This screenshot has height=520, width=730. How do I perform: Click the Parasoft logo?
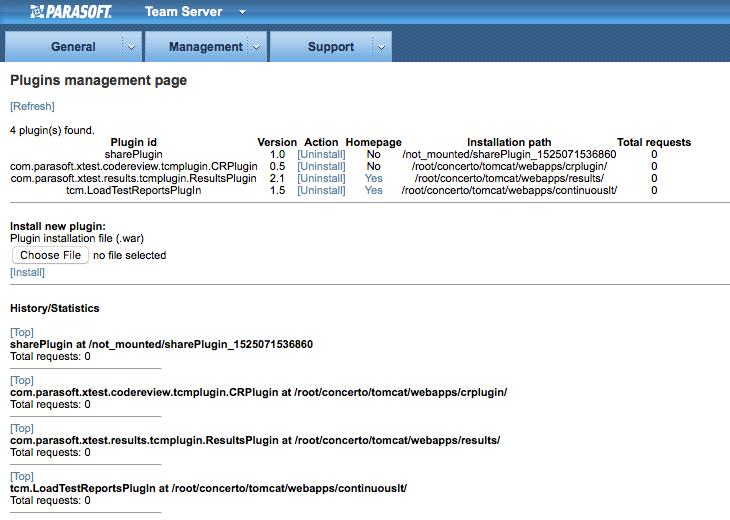click(x=71, y=12)
